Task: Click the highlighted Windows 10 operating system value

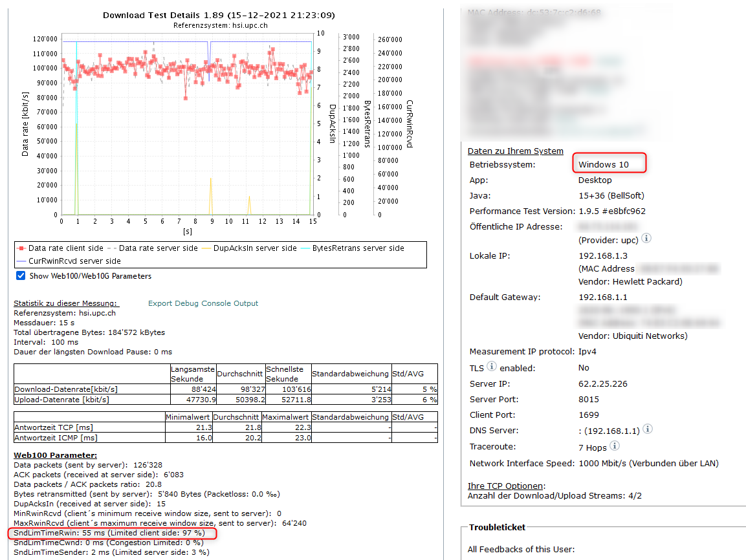Action: [x=603, y=164]
